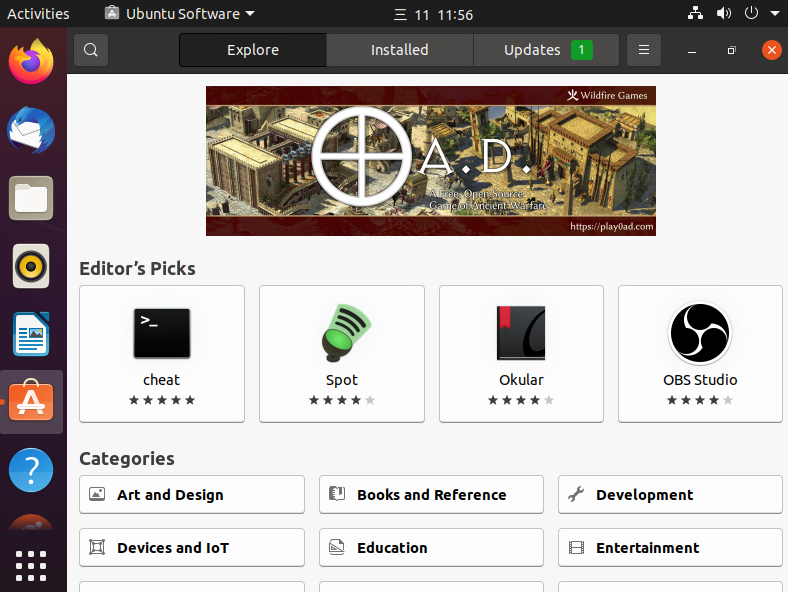Viewport: 788px width, 592px height.
Task: Browse the Devices and IoT category
Action: pos(192,547)
